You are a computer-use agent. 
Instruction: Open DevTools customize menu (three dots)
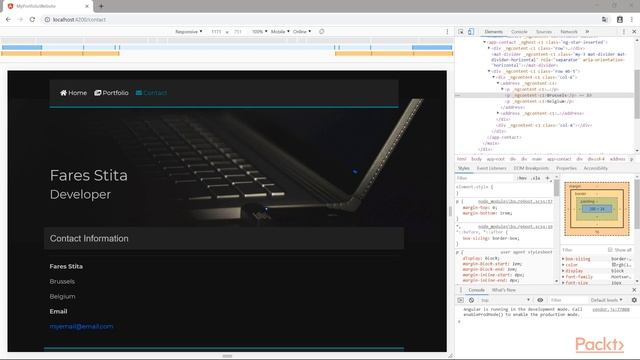624,31
